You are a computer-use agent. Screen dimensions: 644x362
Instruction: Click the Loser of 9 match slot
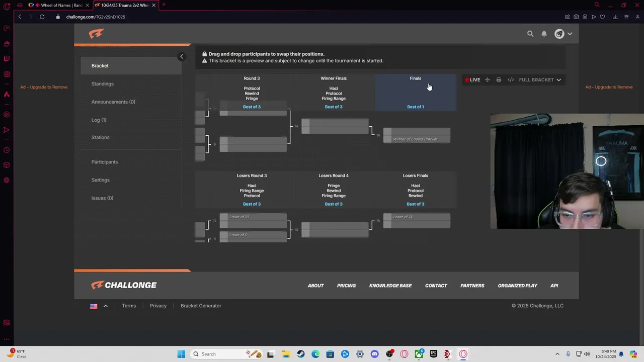[253, 235]
